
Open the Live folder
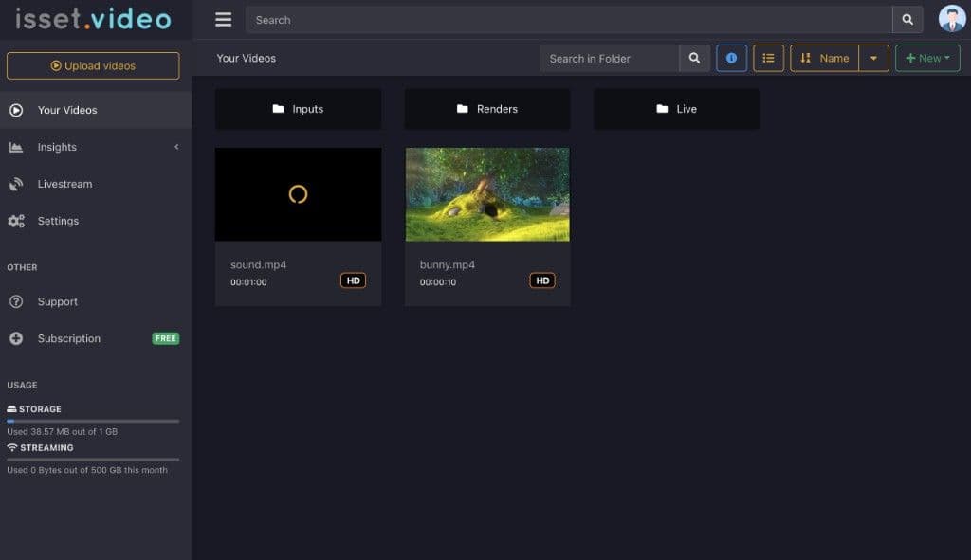click(676, 109)
